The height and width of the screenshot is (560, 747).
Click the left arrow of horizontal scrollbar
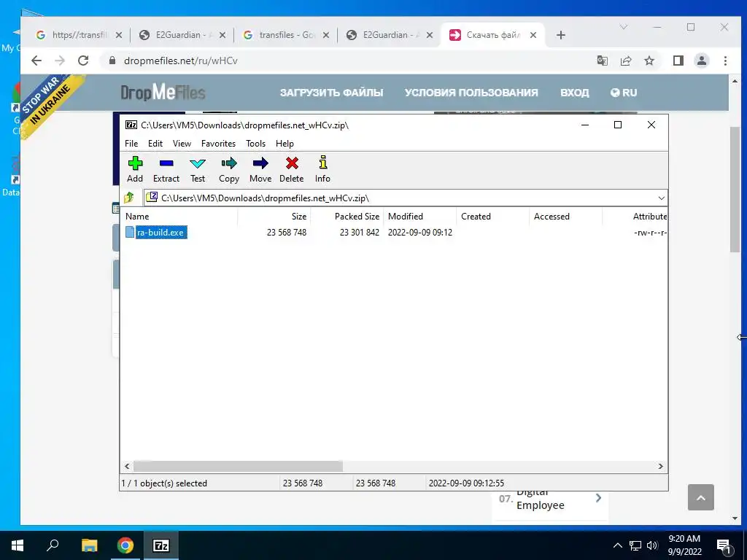127,466
